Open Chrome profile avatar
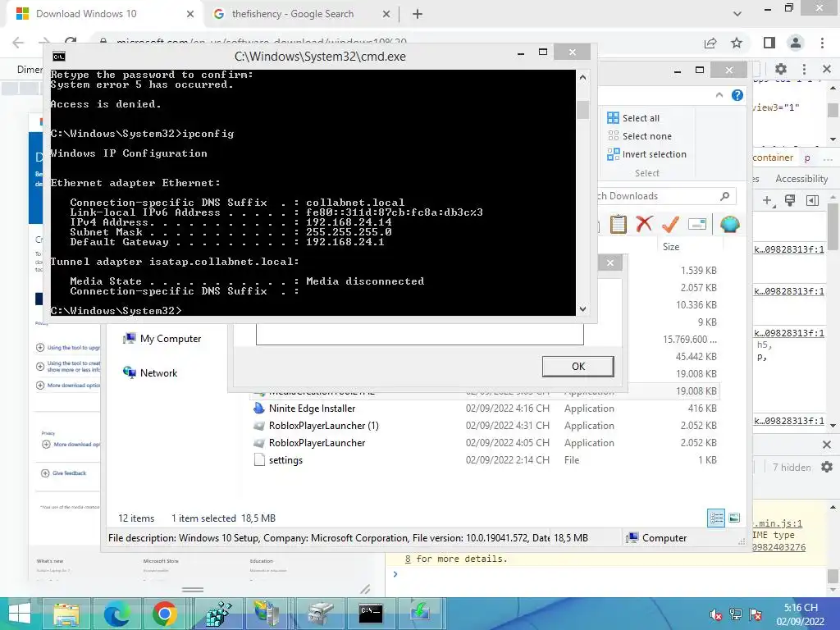 (x=796, y=43)
